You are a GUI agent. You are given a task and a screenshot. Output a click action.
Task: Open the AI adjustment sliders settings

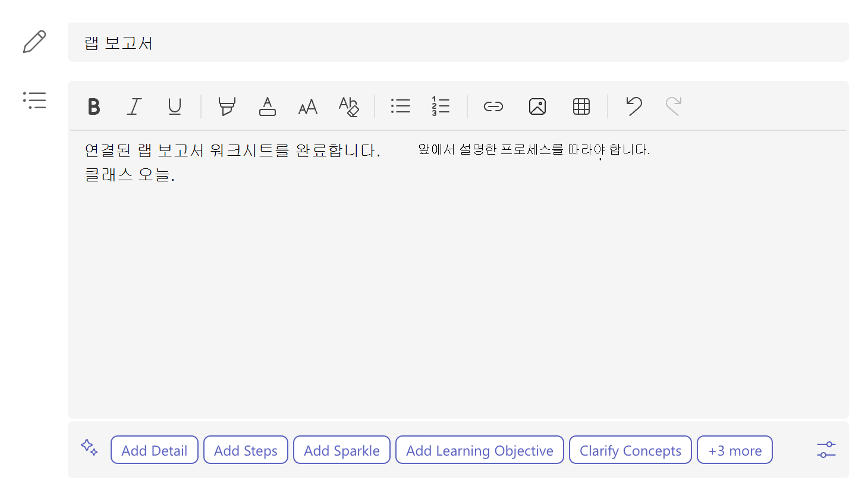(x=826, y=450)
